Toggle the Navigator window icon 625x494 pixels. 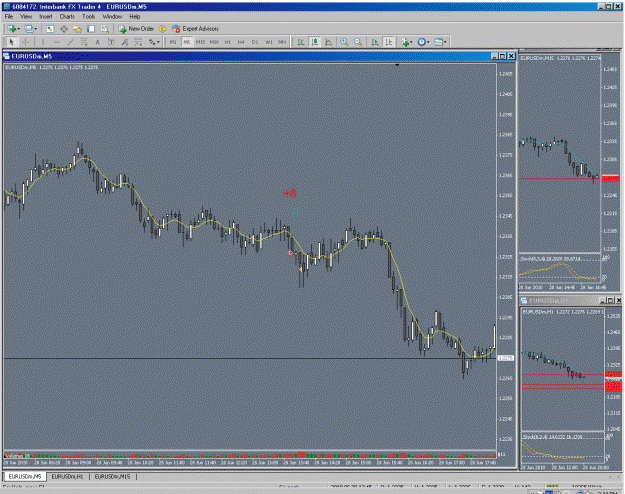pos(77,29)
